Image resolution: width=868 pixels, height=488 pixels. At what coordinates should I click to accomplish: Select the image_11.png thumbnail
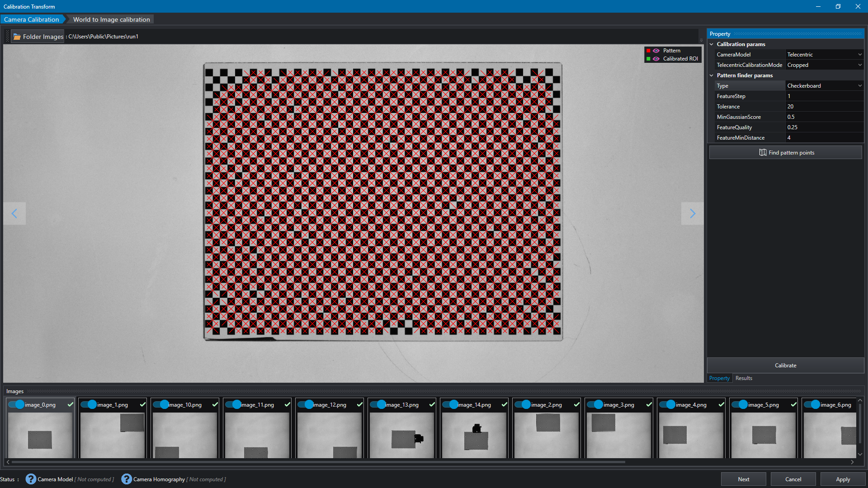point(257,435)
